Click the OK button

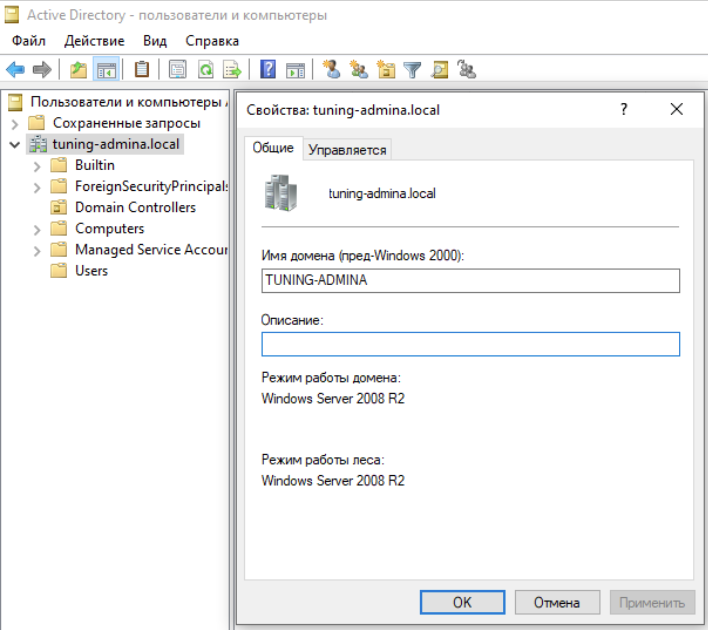[462, 602]
